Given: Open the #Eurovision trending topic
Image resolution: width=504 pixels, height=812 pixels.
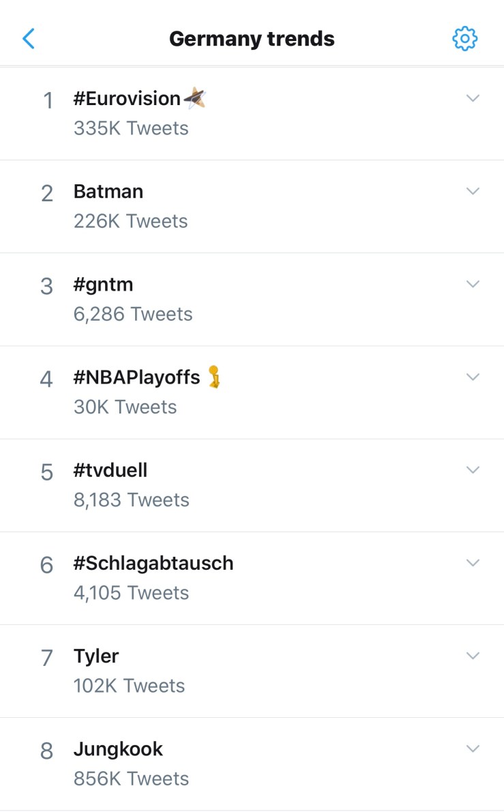Looking at the screenshot, I should (x=127, y=99).
